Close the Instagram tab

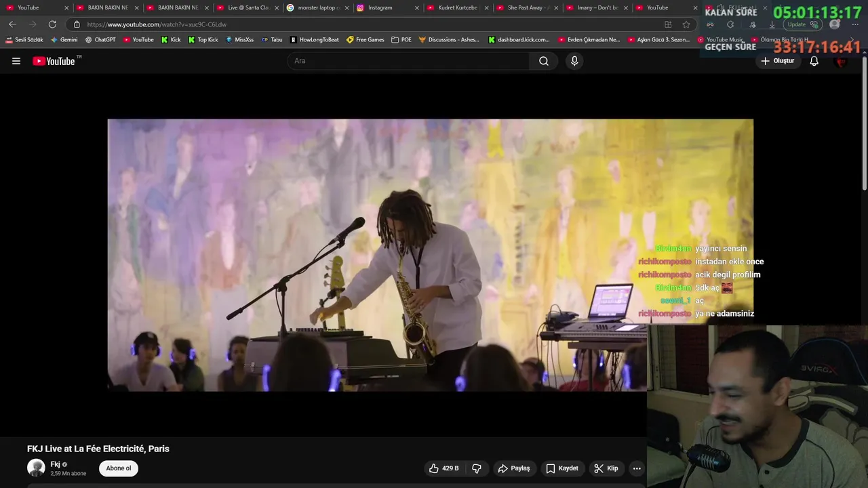coord(416,7)
